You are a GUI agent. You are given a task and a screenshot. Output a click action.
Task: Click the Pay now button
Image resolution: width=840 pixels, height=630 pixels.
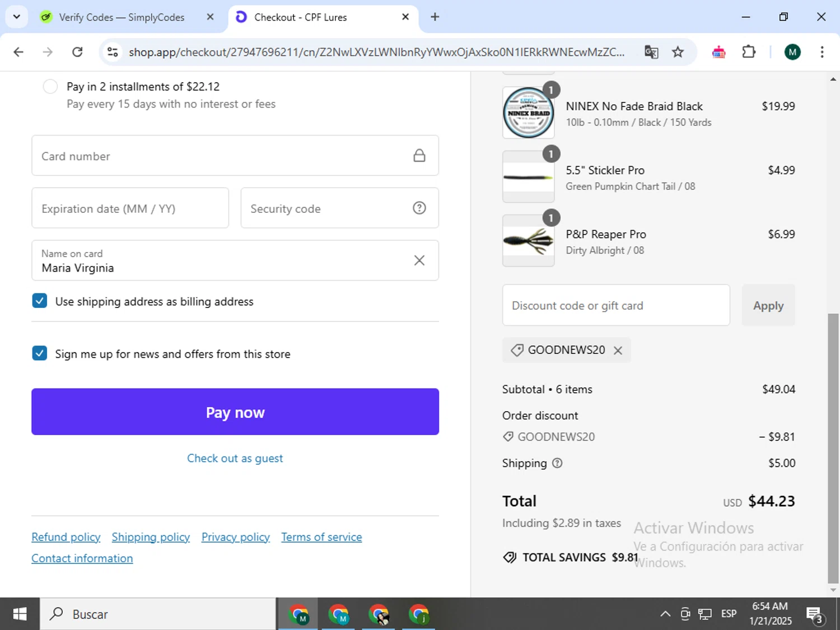click(x=235, y=412)
